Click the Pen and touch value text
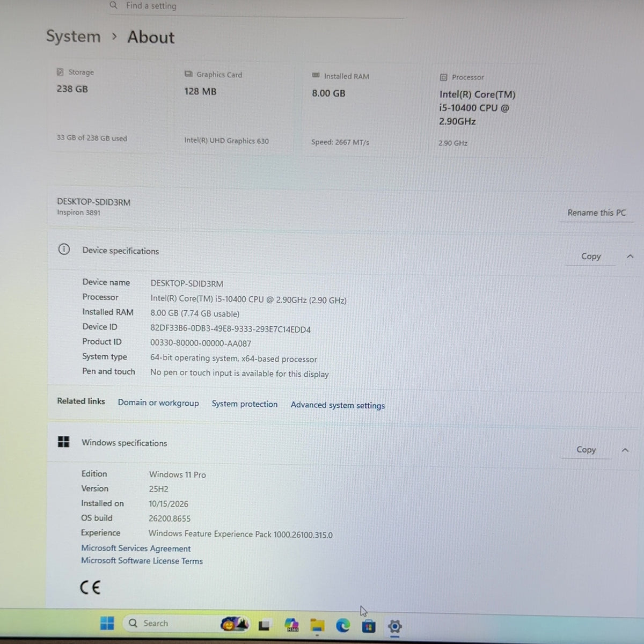644x644 pixels. [239, 374]
